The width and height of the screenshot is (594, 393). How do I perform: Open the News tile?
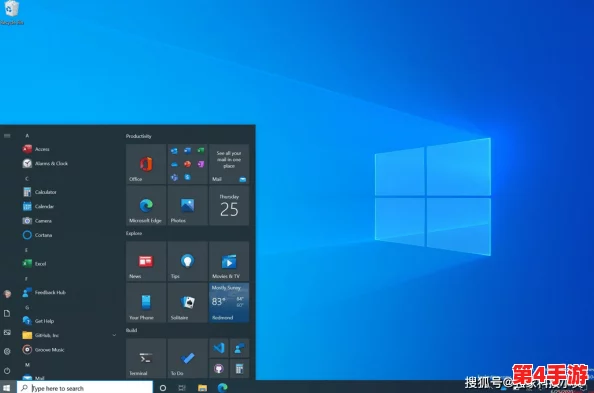click(x=146, y=261)
